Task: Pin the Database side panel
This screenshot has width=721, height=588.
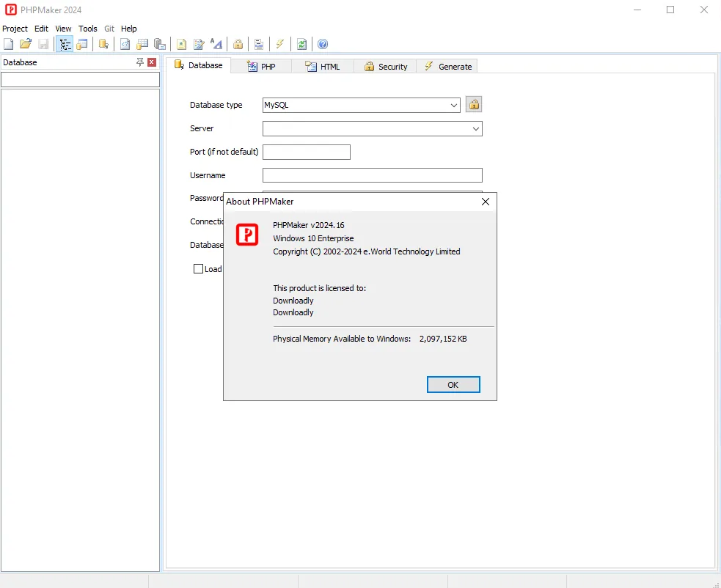Action: tap(140, 62)
